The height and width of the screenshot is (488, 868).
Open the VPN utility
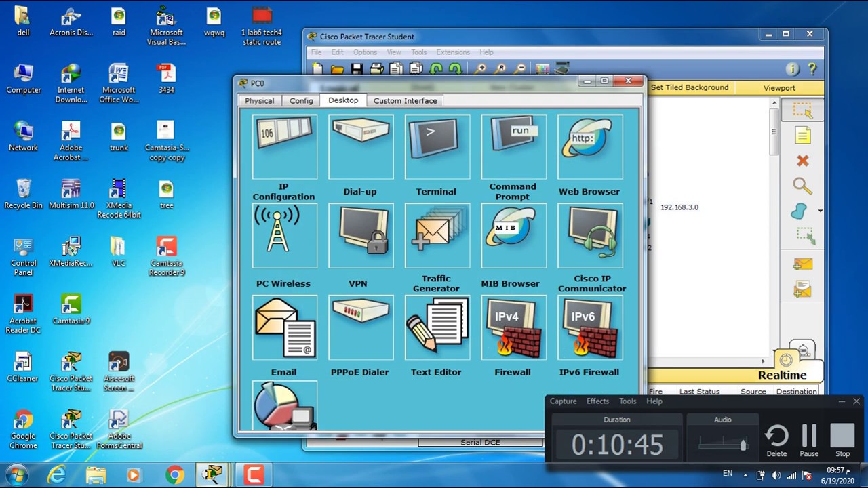[361, 235]
